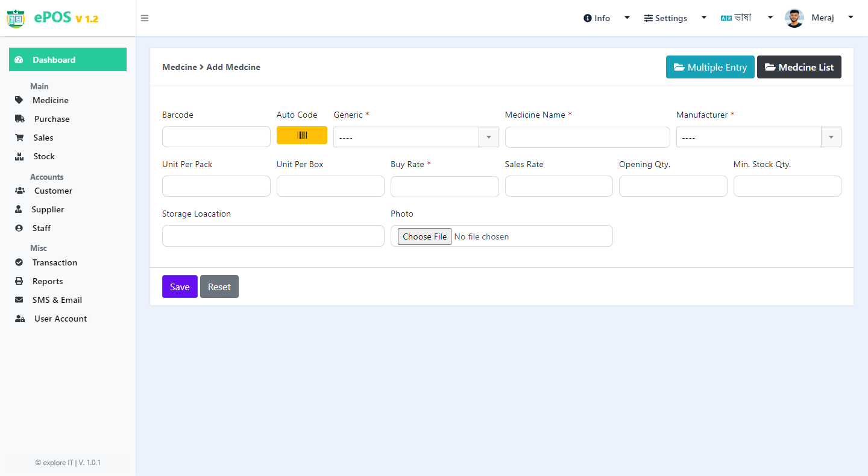Click Meraj's profile avatar picture

[794, 18]
